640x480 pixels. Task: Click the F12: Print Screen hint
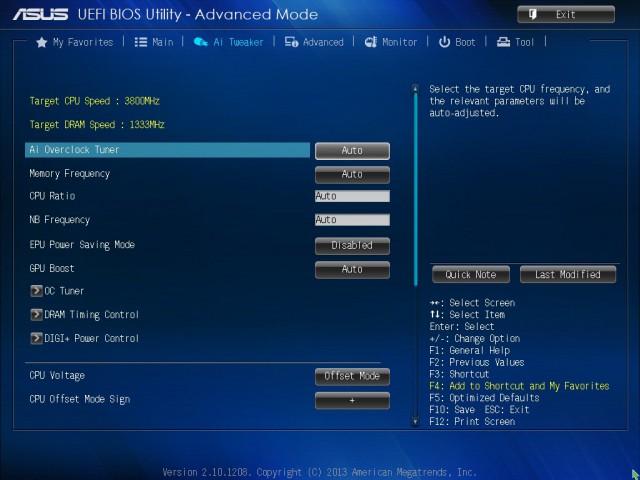pyautogui.click(x=472, y=422)
